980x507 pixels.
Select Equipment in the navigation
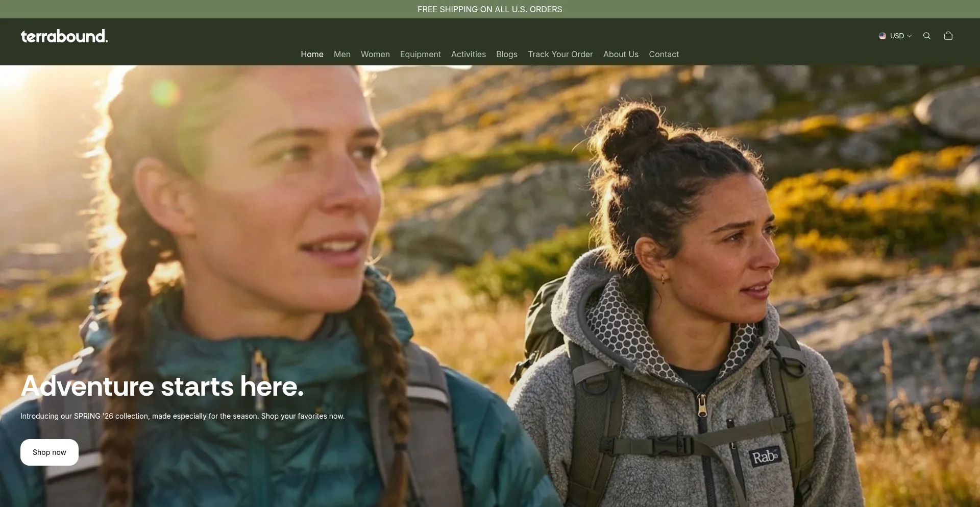[x=420, y=54]
